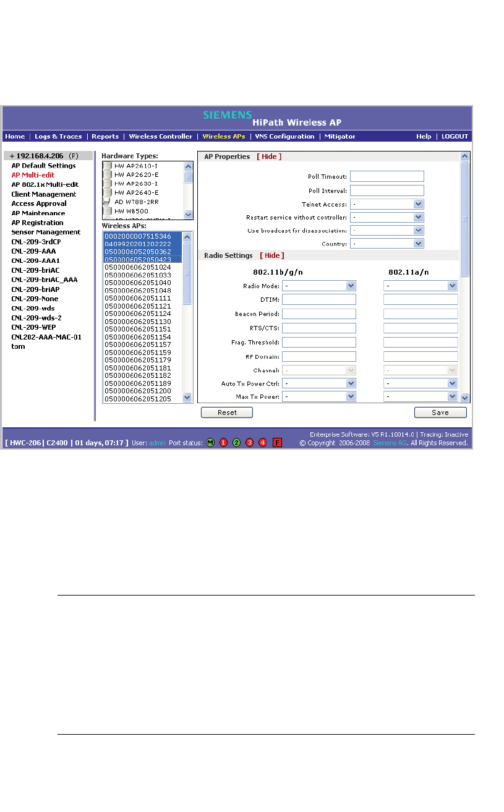The height and width of the screenshot is (812, 504).
Task: Open Wireless Controller menu
Action: click(x=161, y=137)
